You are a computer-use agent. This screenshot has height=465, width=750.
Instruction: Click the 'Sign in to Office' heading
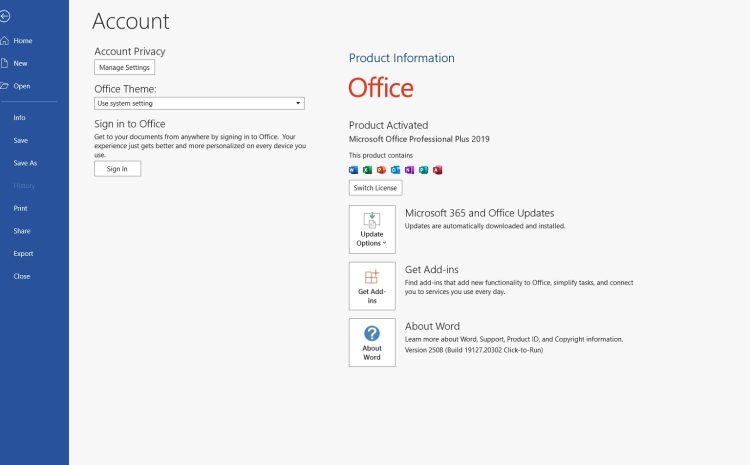(x=130, y=124)
